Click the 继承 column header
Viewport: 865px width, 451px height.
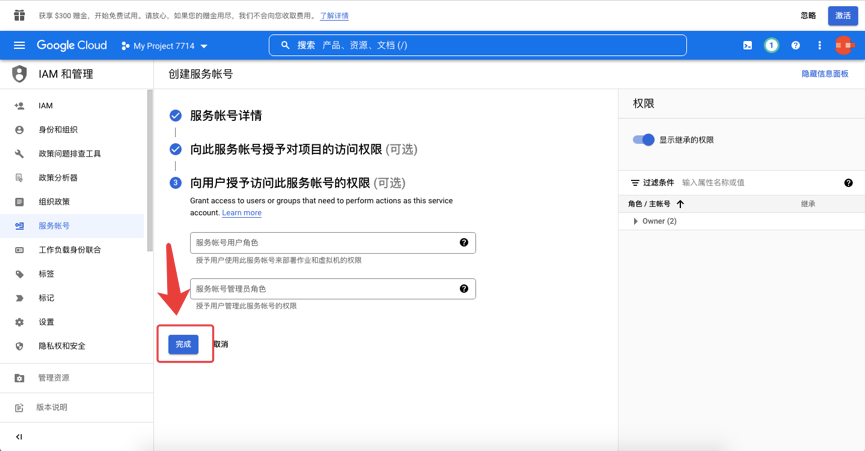808,204
